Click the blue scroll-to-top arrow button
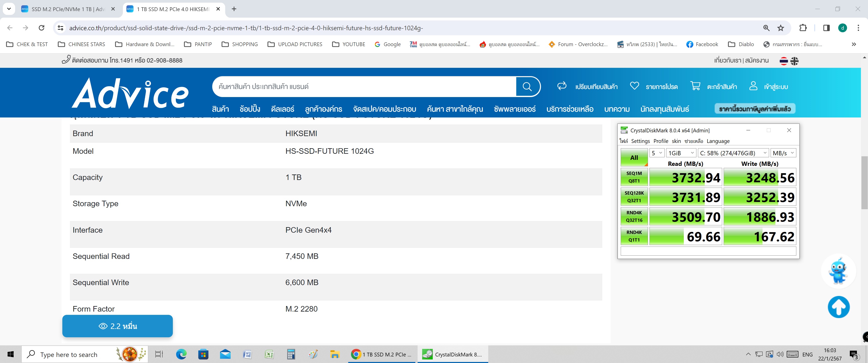The width and height of the screenshot is (868, 363). coord(839,307)
